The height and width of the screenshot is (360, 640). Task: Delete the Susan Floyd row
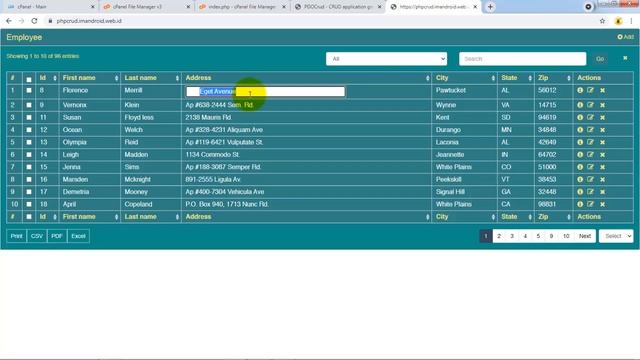tap(602, 118)
